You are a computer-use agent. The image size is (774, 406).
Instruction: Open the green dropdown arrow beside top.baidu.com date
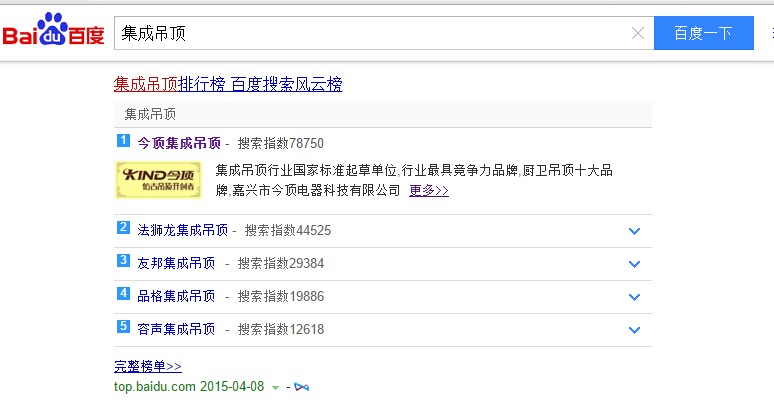pyautogui.click(x=275, y=388)
